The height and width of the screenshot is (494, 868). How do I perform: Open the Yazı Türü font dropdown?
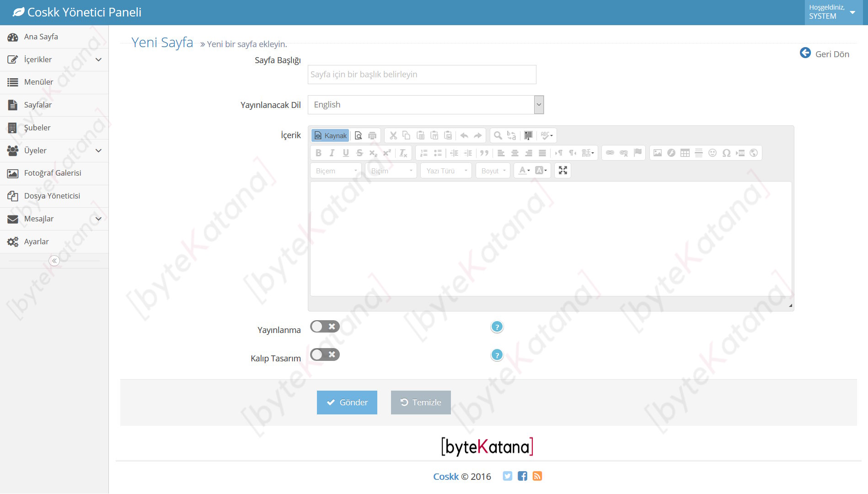(x=446, y=171)
